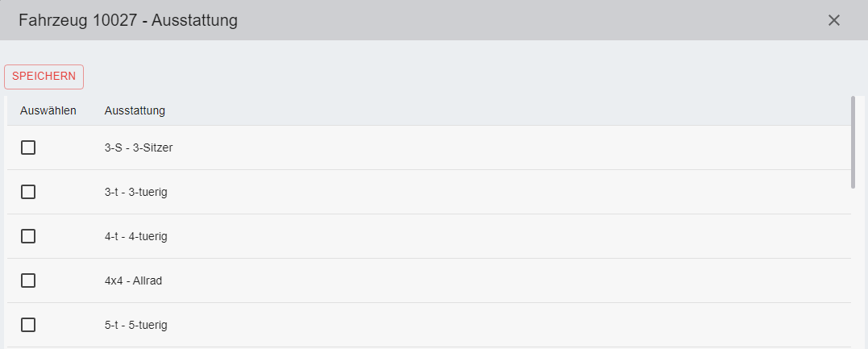This screenshot has height=349, width=868.
Task: Enable the 3-t - 3-tuerig checkbox
Action: (28, 192)
